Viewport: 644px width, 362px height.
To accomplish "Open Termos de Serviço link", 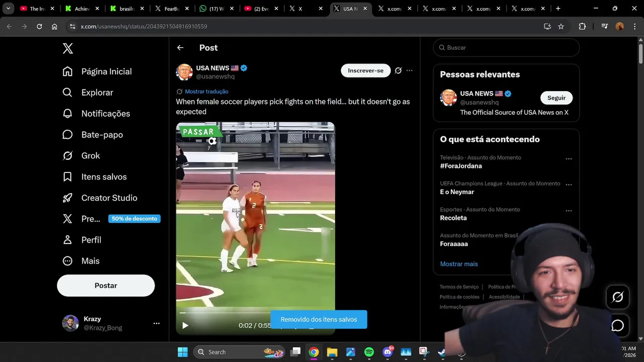I will (x=459, y=287).
